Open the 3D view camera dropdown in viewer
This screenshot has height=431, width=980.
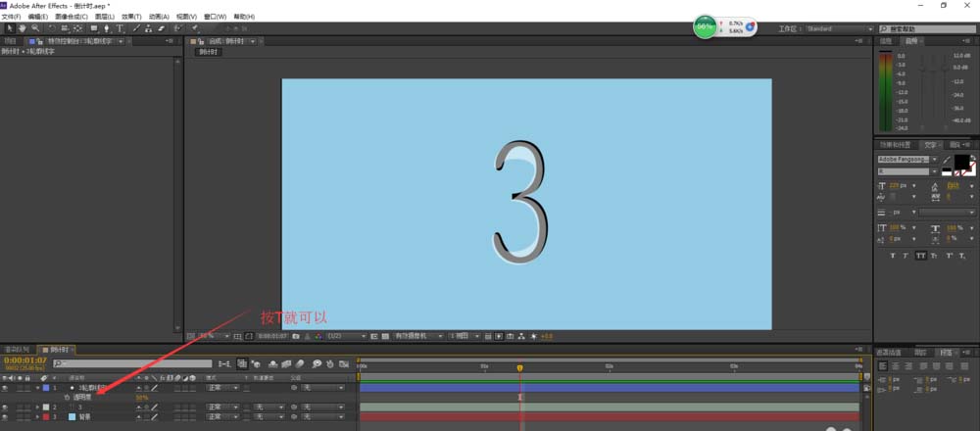[418, 336]
